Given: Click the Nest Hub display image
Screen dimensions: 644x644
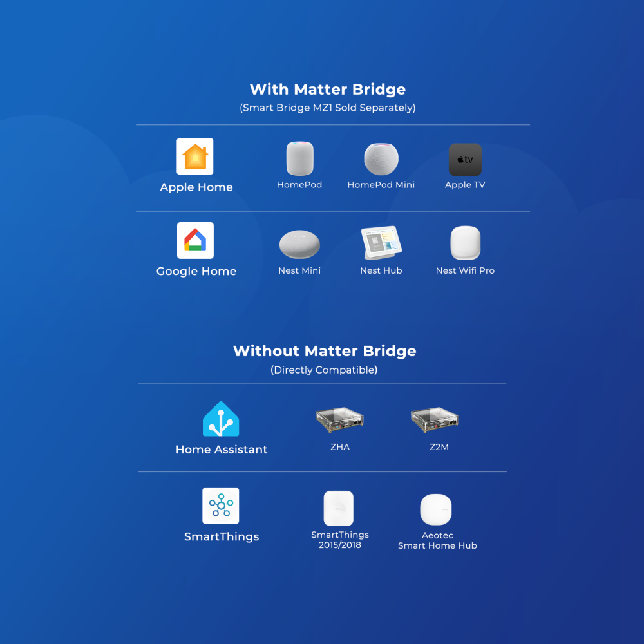Looking at the screenshot, I should click(381, 243).
